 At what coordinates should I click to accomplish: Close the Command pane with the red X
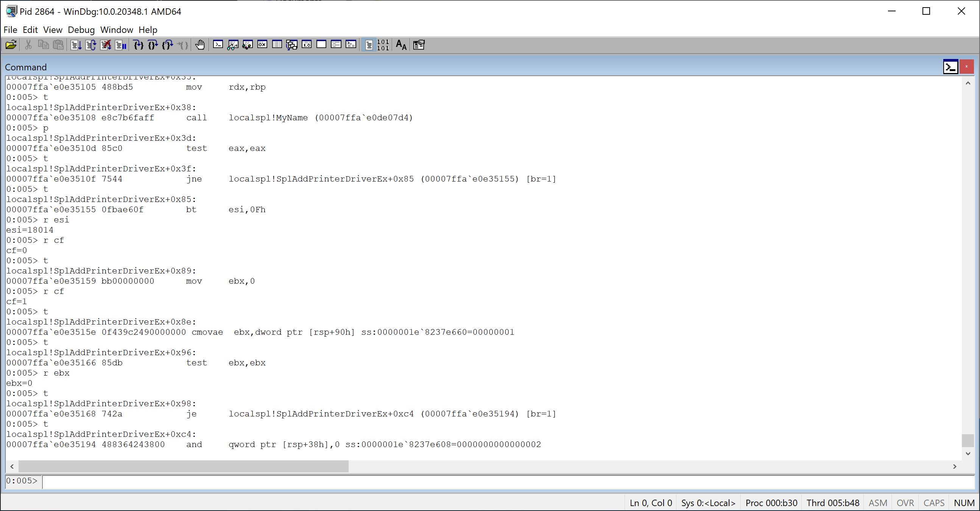pyautogui.click(x=966, y=67)
